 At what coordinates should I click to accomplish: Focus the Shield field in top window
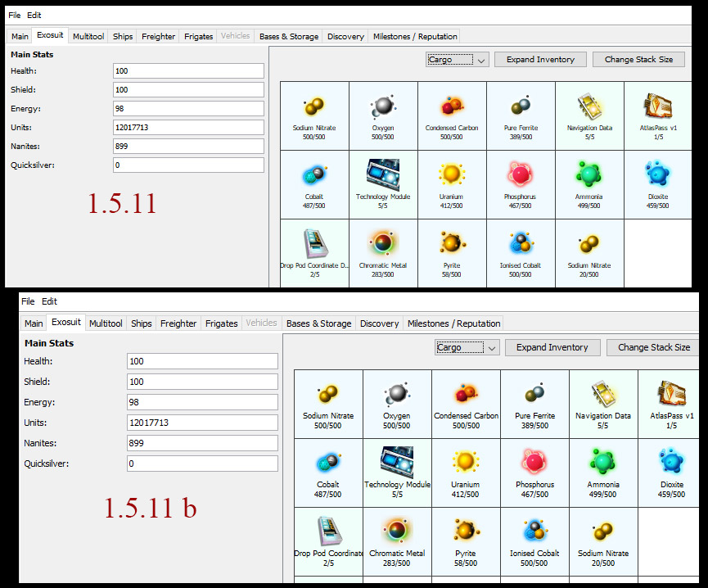point(189,89)
